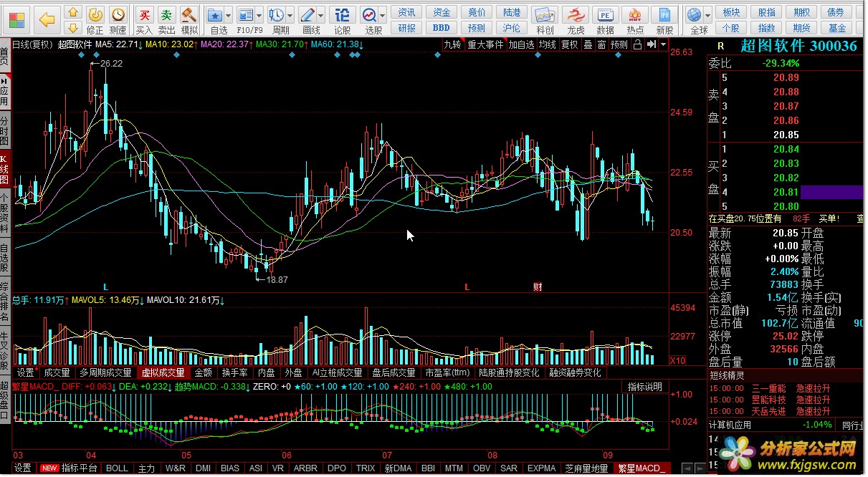Select the BOLL indicator tab
Screen dimensions: 868x477
[116, 468]
